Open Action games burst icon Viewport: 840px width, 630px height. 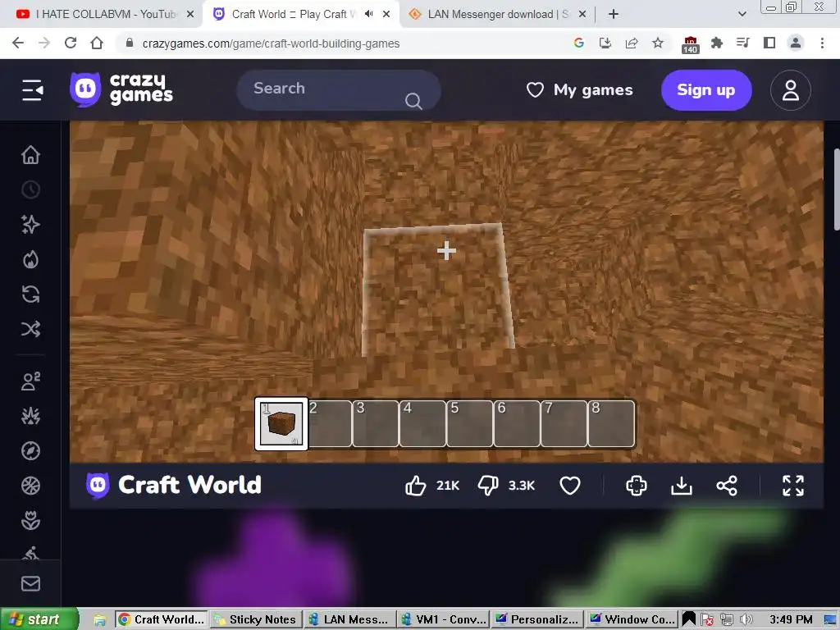click(30, 416)
